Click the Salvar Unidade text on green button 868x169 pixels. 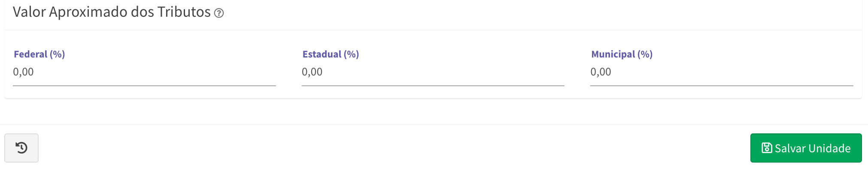click(813, 148)
